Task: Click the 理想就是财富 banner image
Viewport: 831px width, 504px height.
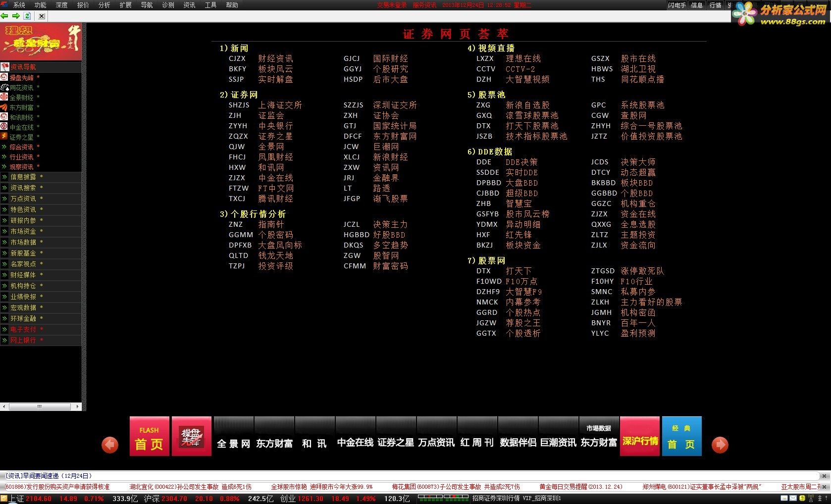Action: point(41,42)
